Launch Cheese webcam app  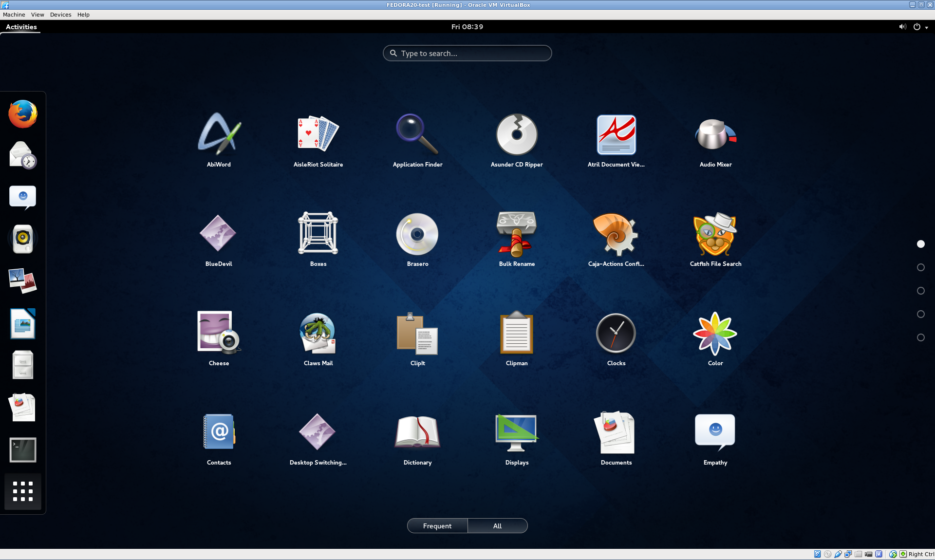coord(219,333)
